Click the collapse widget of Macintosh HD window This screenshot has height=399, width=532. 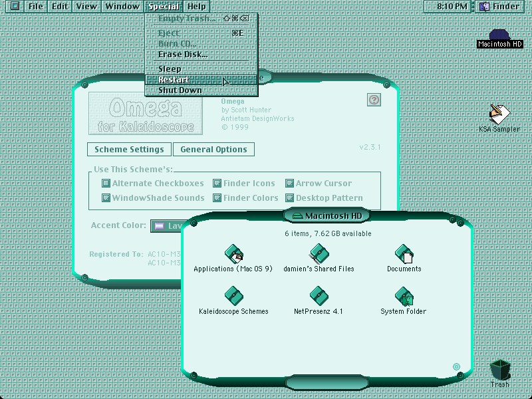pyautogui.click(x=460, y=223)
